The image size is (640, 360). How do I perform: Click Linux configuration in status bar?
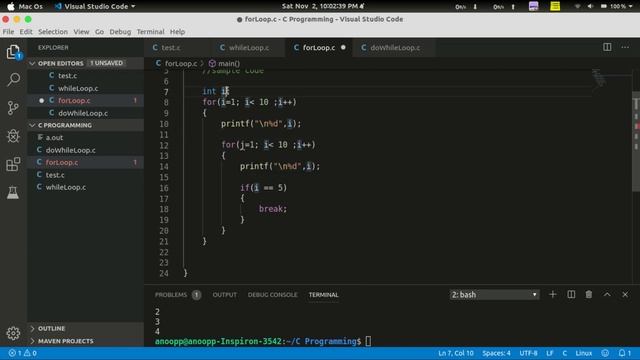tap(584, 353)
